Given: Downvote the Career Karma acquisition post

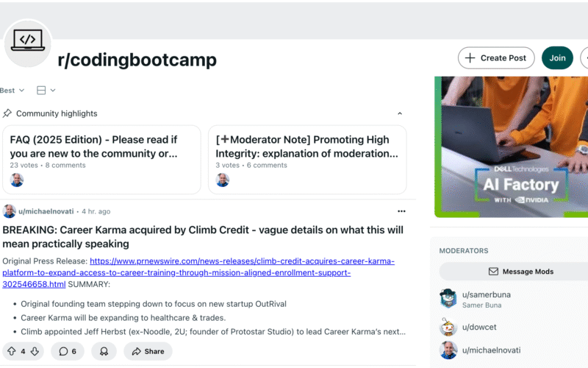Looking at the screenshot, I should [35, 351].
